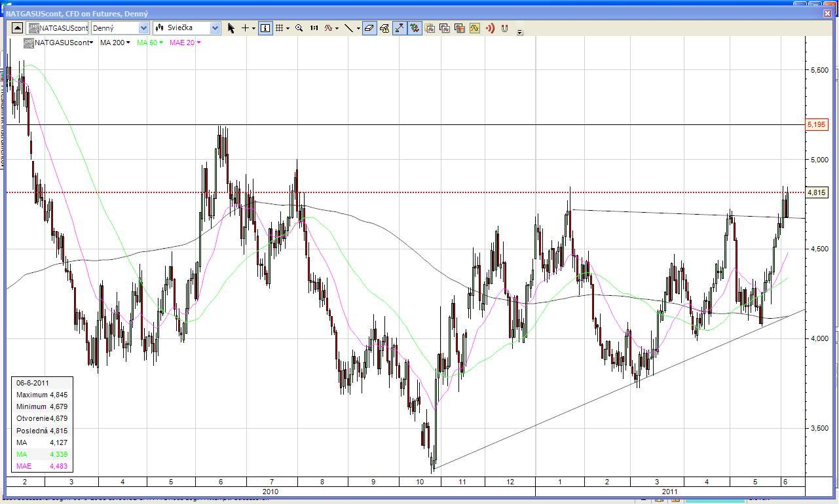Click the red sound alert icon
The image size is (839, 504).
pos(490,28)
